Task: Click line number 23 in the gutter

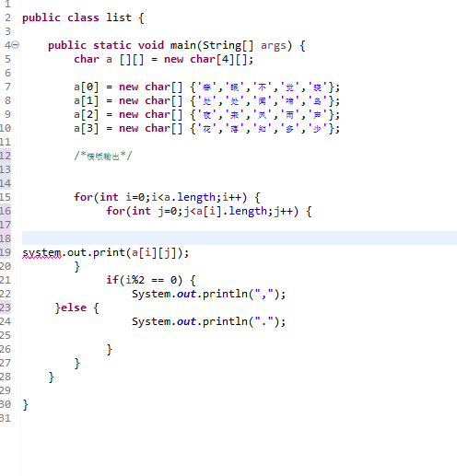Action: (6, 308)
